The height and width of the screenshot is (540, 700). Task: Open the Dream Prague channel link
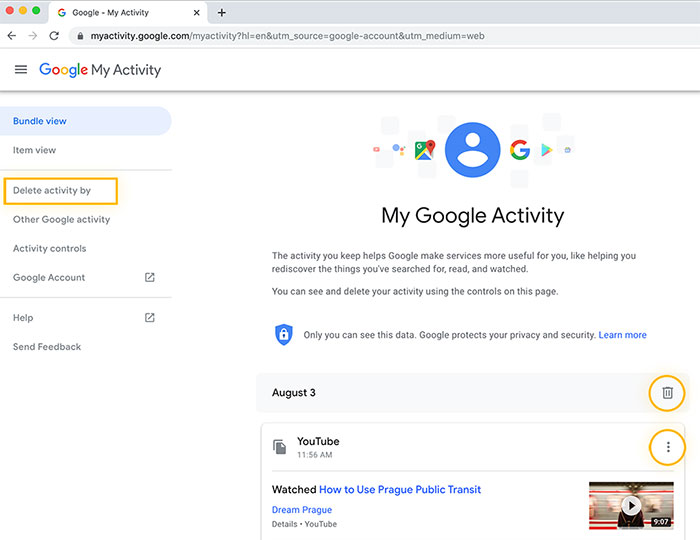302,510
